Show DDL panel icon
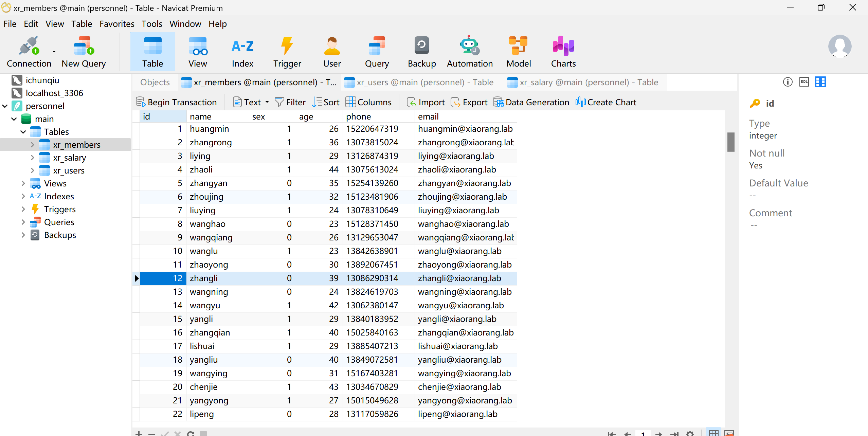This screenshot has height=436, width=868. (804, 82)
